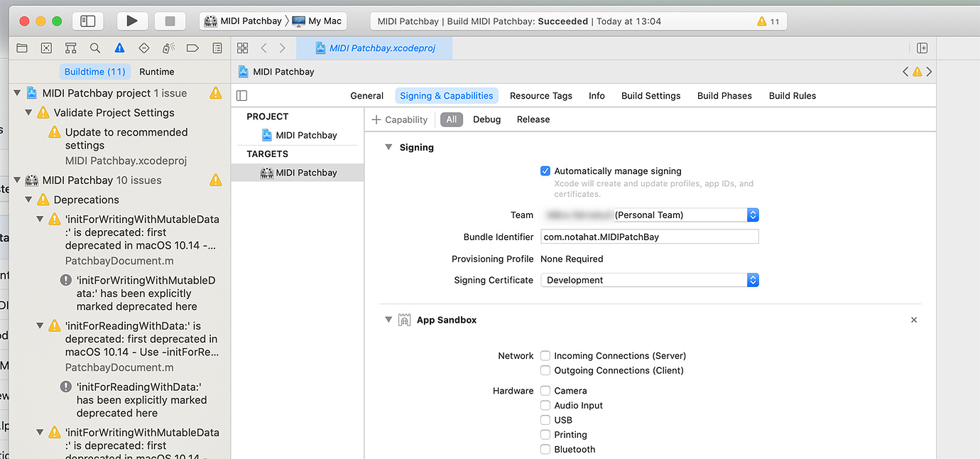The width and height of the screenshot is (980, 459).
Task: Click the warning badge beside MIDI Patchbay 10 issues
Action: (215, 180)
